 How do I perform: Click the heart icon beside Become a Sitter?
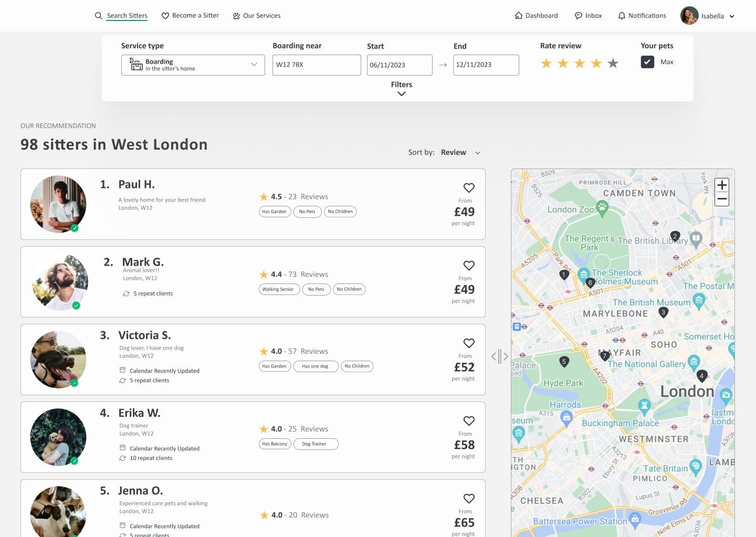165,16
